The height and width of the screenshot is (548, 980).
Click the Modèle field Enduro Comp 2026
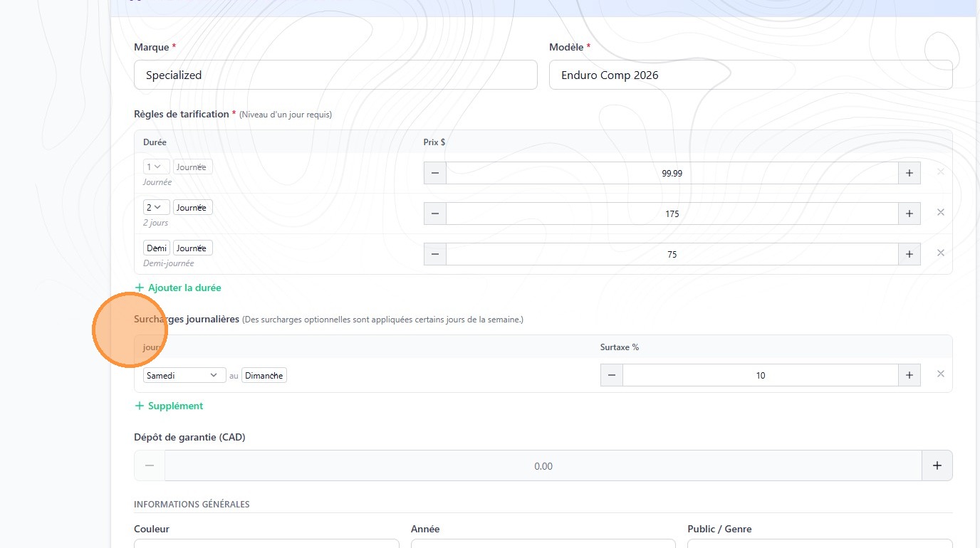click(x=751, y=75)
